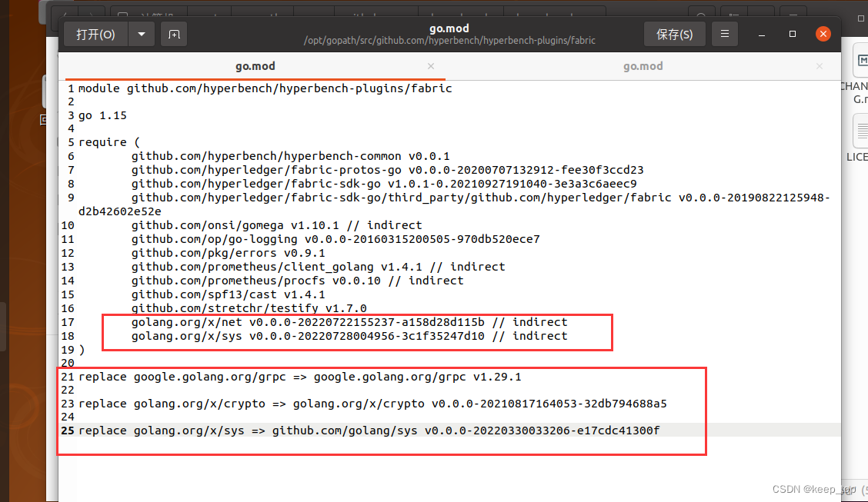Switch to the right go.mod tab
The width and height of the screenshot is (868, 502).
(643, 66)
